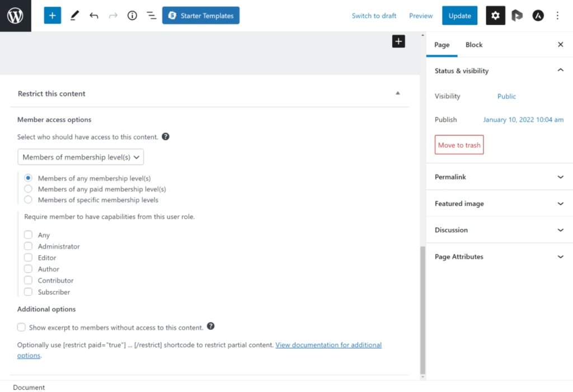Screen dimensions: 573x392
Task: Open View documentation for additional options link
Action: pos(328,345)
